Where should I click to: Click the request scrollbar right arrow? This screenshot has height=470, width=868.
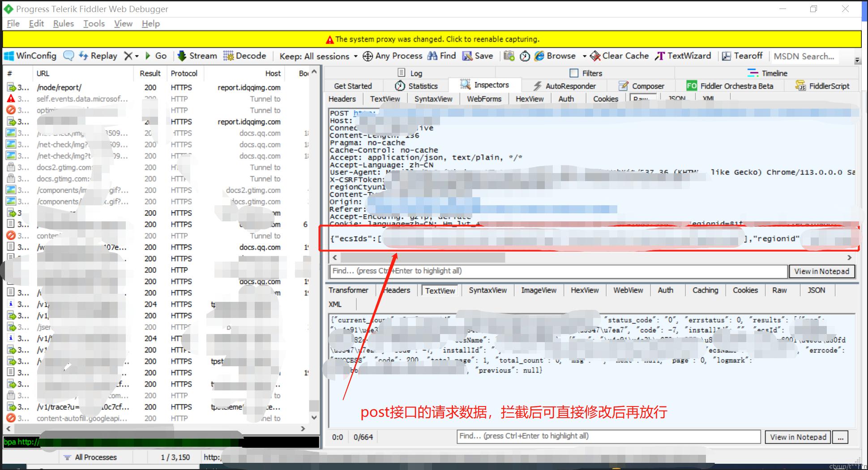coord(849,258)
